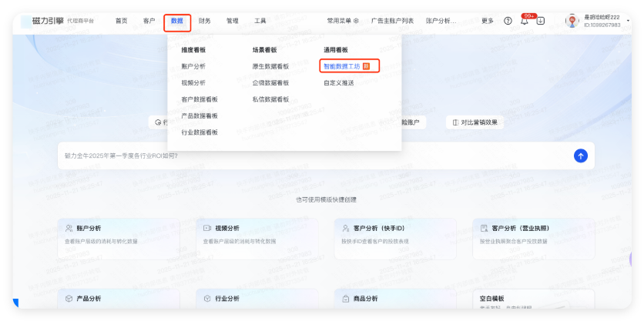Open the 账户分析… shortcut in top bar
Image resolution: width=644 pixels, height=321 pixels.
[x=441, y=21]
